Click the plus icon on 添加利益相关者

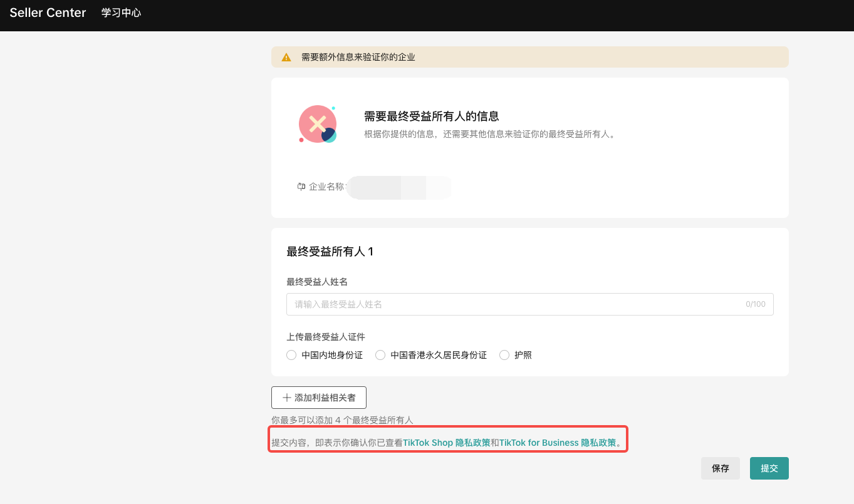click(x=287, y=398)
